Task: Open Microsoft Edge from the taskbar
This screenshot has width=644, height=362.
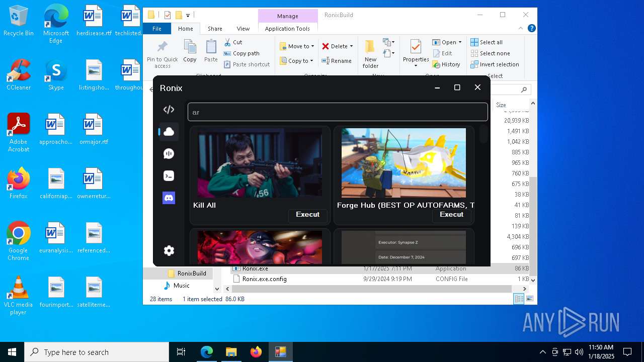Action: click(207, 352)
